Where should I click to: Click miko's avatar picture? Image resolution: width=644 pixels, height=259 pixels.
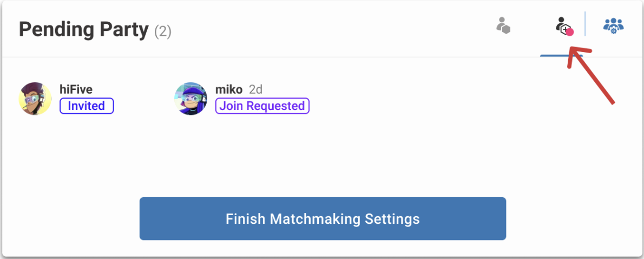pyautogui.click(x=191, y=99)
